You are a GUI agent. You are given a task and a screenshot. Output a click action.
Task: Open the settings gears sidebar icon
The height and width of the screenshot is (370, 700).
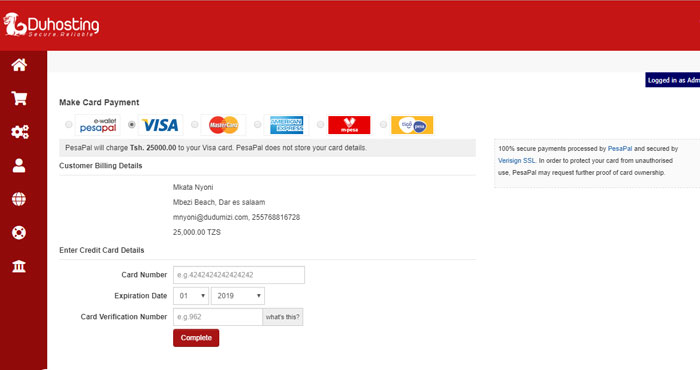coord(20,132)
